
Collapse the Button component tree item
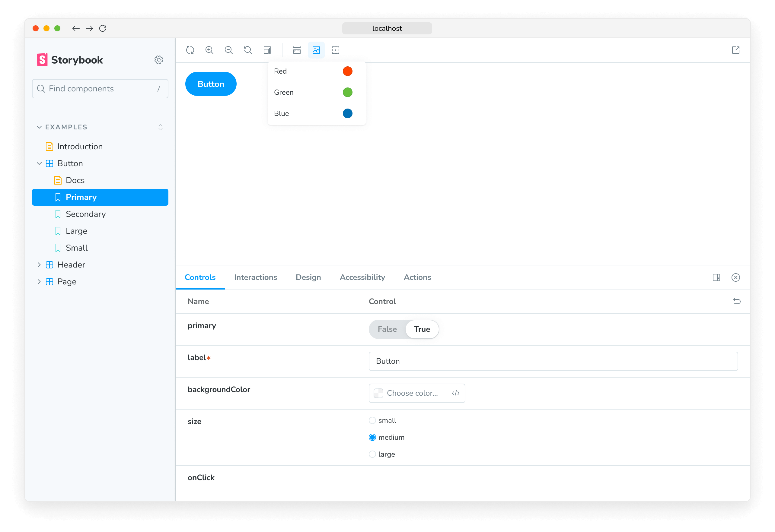point(39,163)
